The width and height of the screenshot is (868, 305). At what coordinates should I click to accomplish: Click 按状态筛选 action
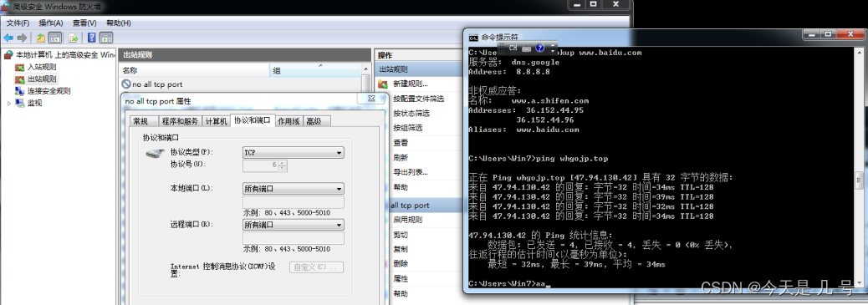[x=411, y=113]
